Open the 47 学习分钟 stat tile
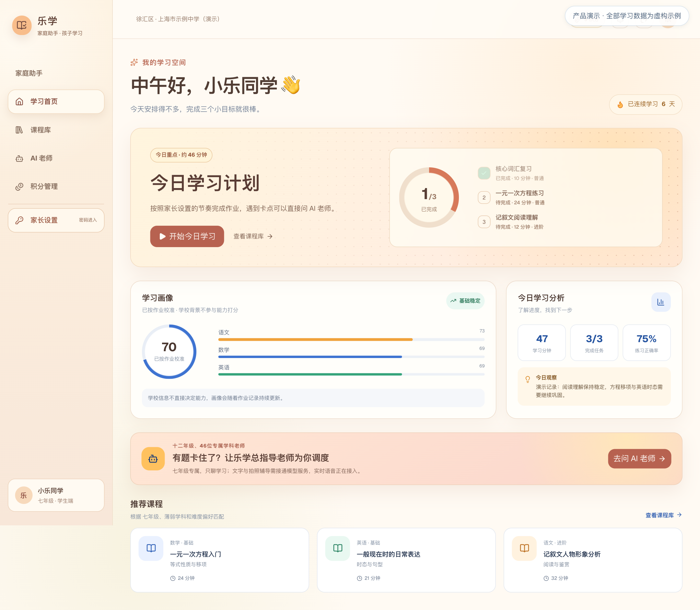The width and height of the screenshot is (700, 610). 542,342
